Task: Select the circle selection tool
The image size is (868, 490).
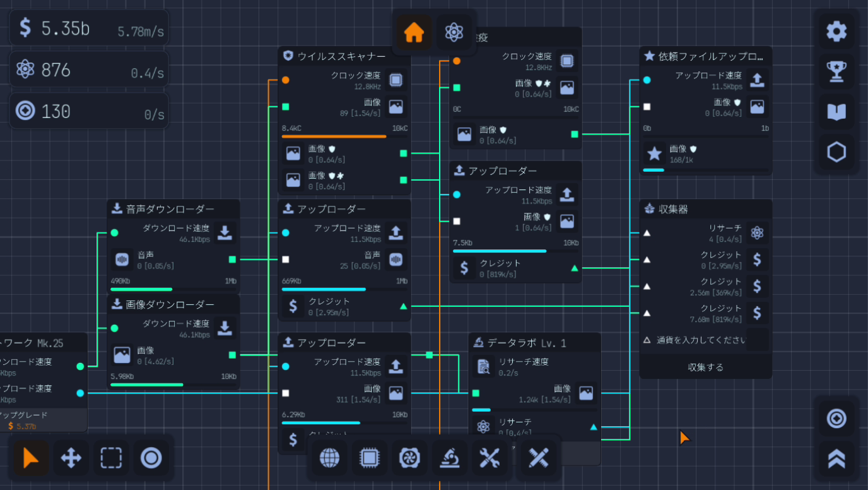Action: pyautogui.click(x=151, y=458)
